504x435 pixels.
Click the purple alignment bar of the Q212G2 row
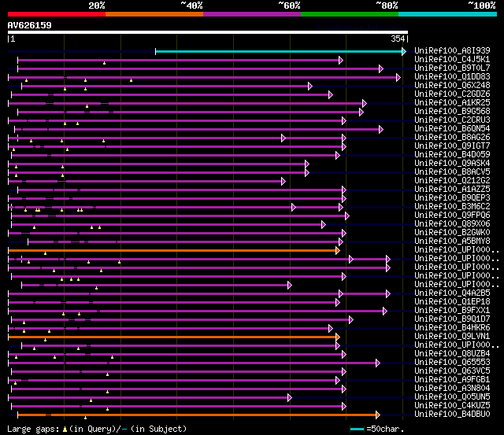tap(145, 182)
